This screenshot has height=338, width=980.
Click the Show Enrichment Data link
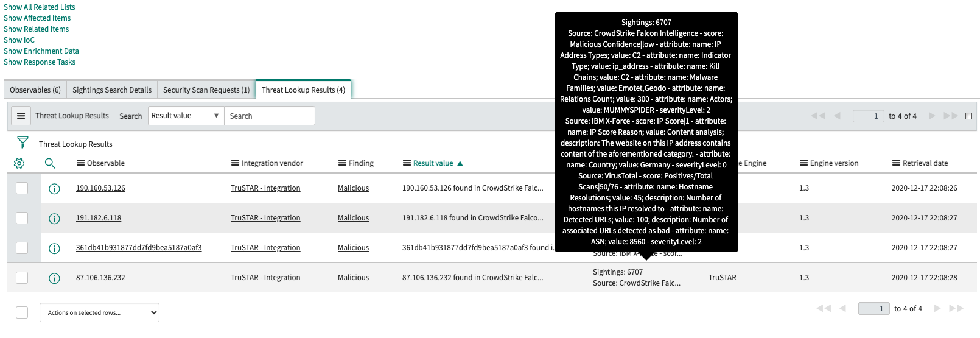pyautogui.click(x=41, y=51)
